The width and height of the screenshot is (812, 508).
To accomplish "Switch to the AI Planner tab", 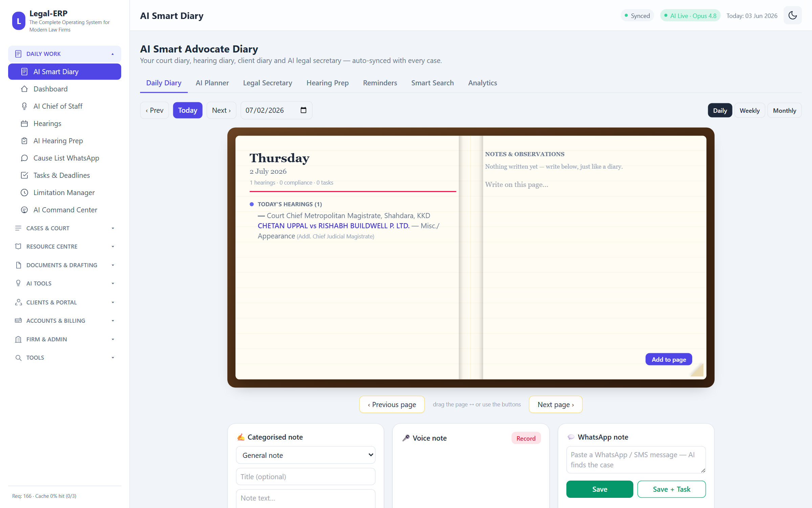I will click(212, 83).
